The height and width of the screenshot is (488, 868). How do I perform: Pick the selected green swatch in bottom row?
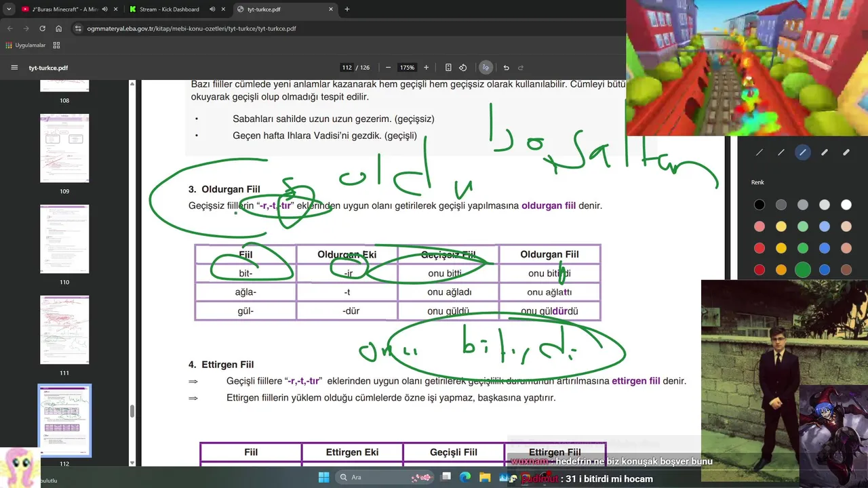(803, 270)
